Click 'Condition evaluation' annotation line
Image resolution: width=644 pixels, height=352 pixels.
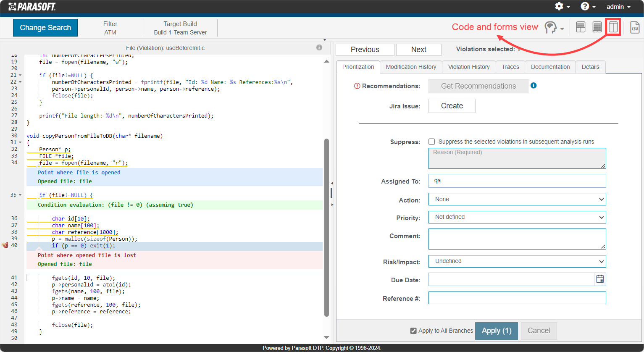tap(116, 205)
